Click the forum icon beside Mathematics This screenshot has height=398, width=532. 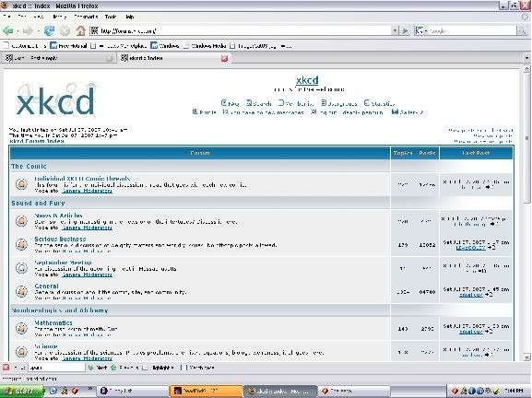[22, 328]
